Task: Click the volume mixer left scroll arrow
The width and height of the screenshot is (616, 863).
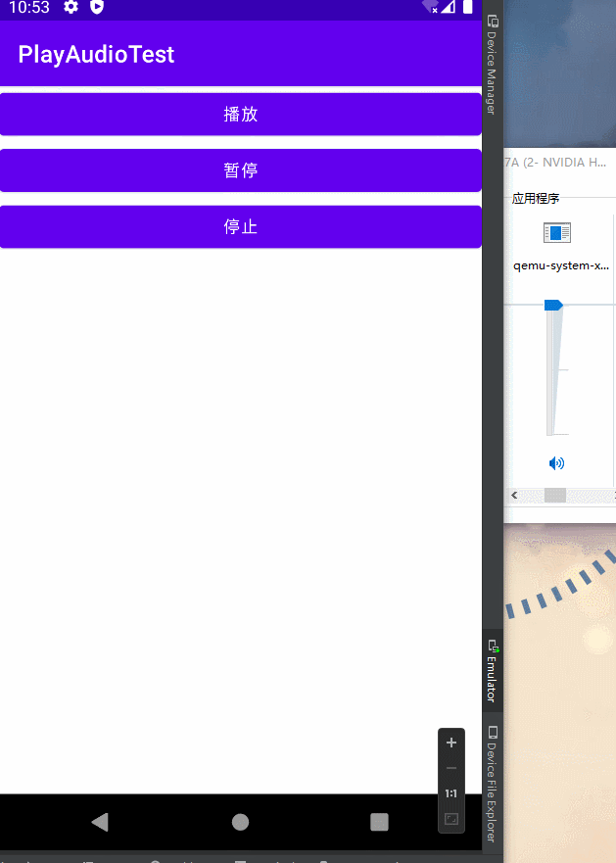Action: pos(514,496)
